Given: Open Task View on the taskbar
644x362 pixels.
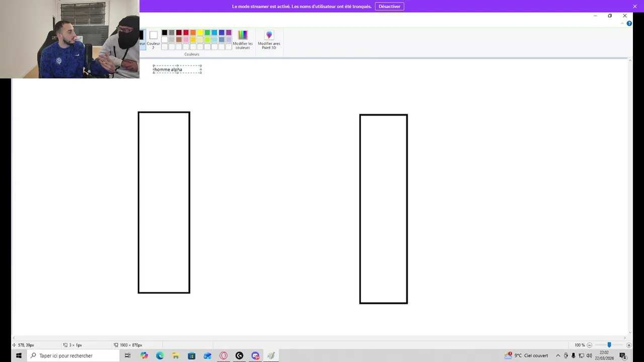Looking at the screenshot, I should [128, 355].
